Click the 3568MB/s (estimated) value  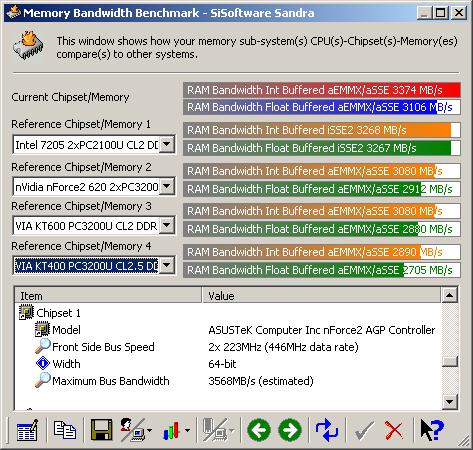261,381
